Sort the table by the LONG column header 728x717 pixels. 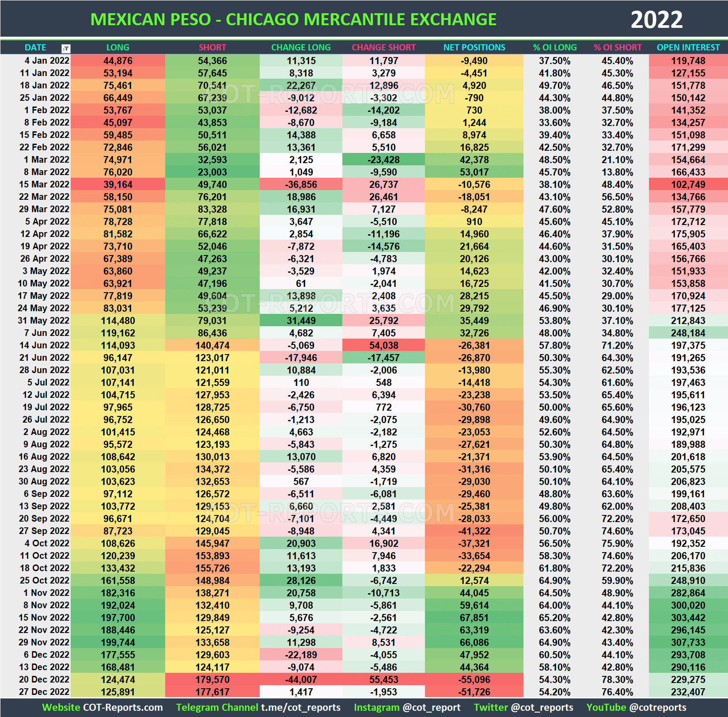[118, 47]
